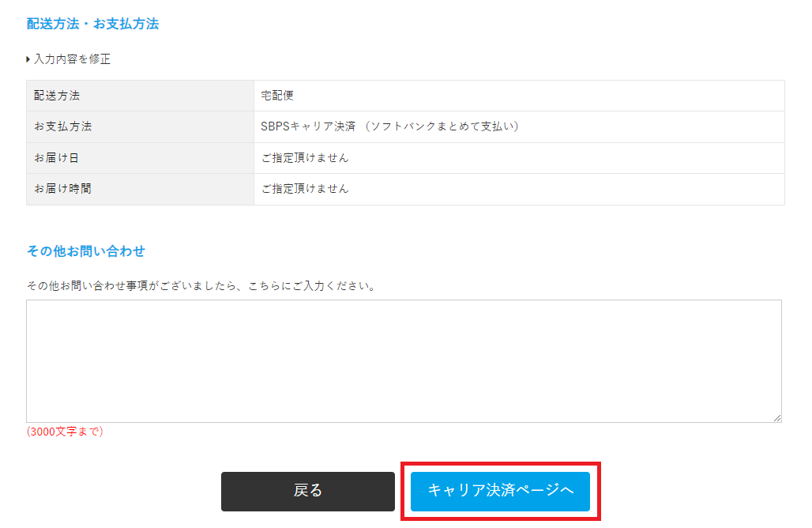Click the ご指定頂けません value for お届け時間
The height and width of the screenshot is (528, 812).
click(x=305, y=189)
